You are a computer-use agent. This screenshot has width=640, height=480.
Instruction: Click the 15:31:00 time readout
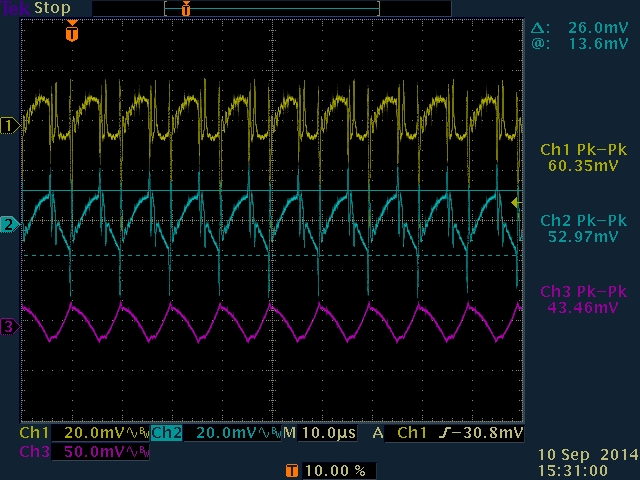(x=573, y=471)
